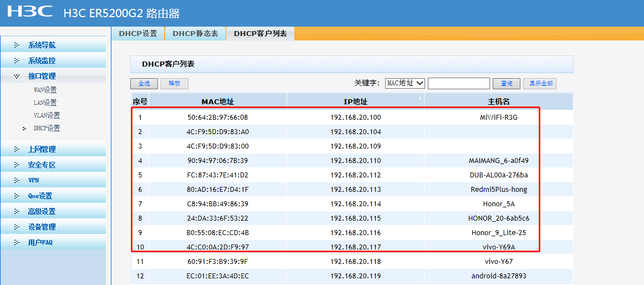Select MAC 60:91:F3:B9:39:9F
Image resolution: width=644 pixels, height=285 pixels.
tap(218, 262)
